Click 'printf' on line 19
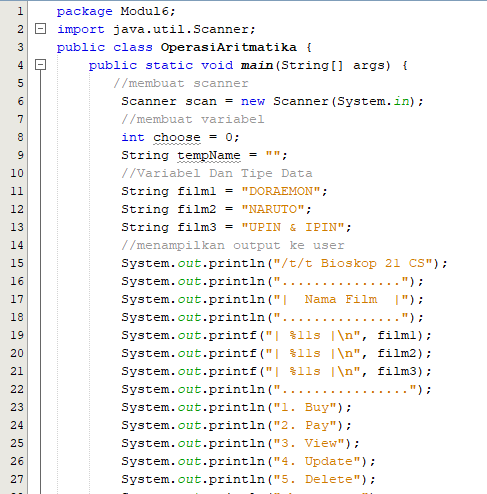The height and width of the screenshot is (494, 487). tap(233, 336)
